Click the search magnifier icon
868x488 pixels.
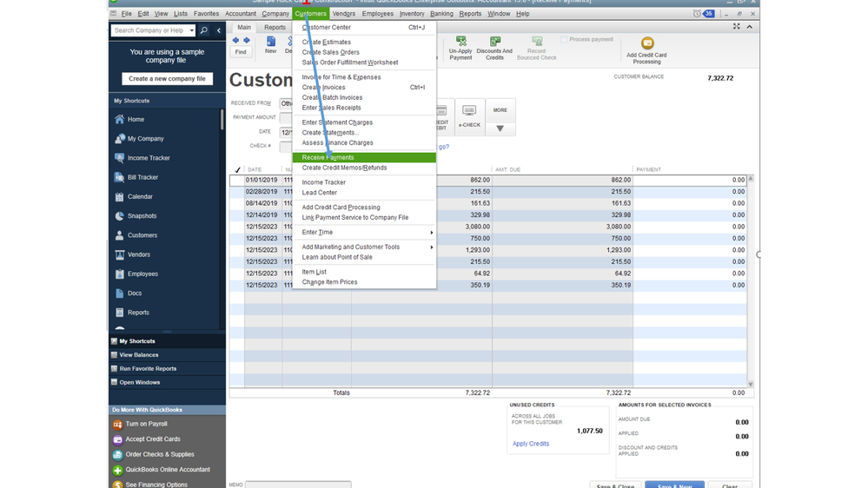point(203,30)
